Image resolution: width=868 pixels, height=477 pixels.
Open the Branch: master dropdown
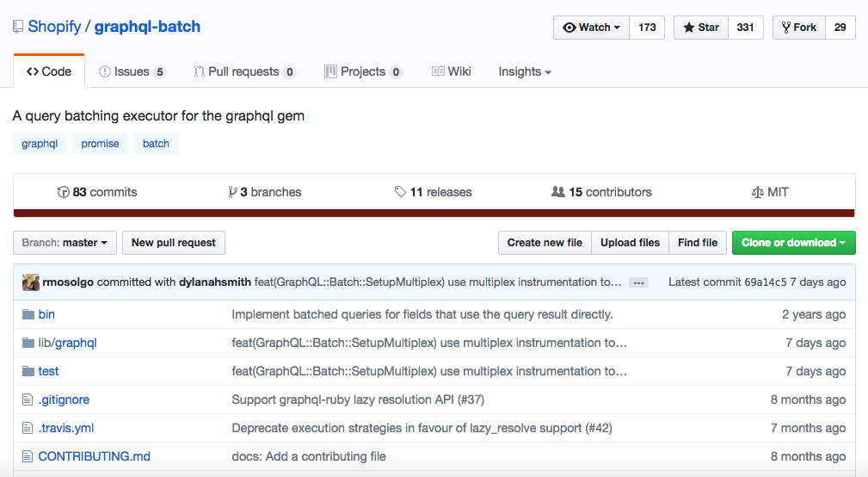click(65, 243)
